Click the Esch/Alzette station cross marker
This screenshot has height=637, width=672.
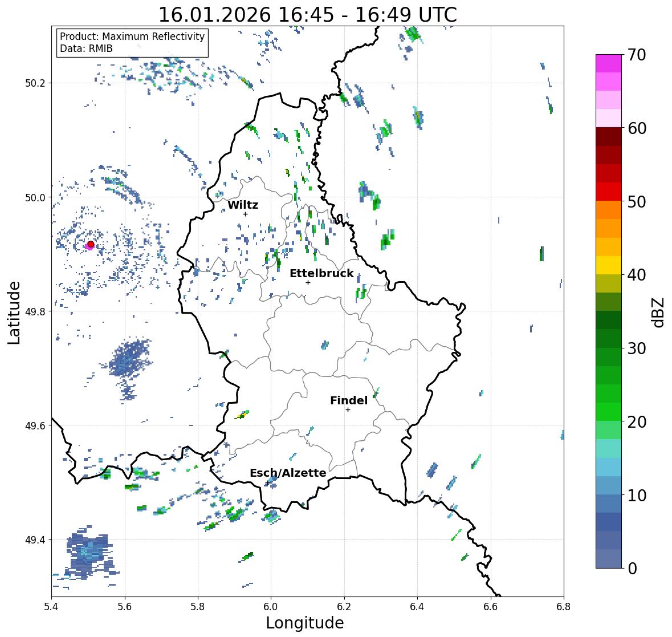pyautogui.click(x=267, y=482)
